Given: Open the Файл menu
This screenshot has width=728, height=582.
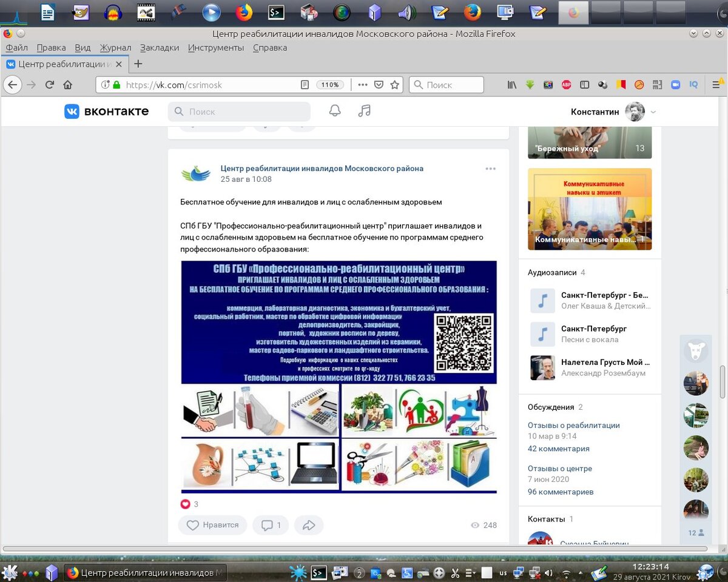Looking at the screenshot, I should coord(16,48).
